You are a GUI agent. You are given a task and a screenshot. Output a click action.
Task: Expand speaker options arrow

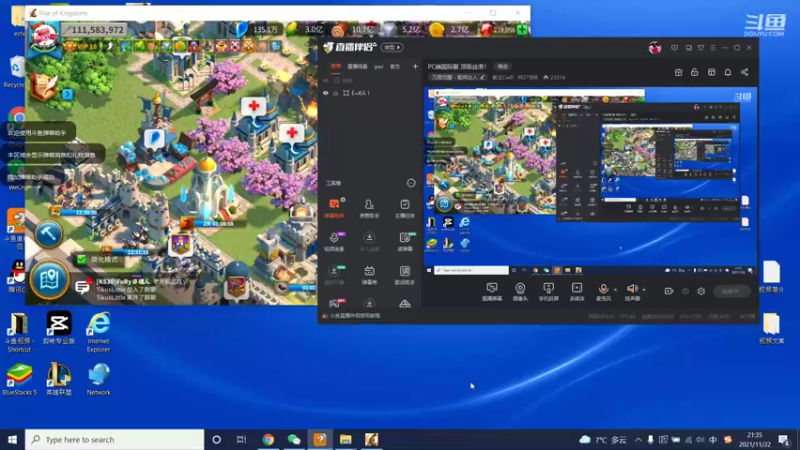pos(644,290)
